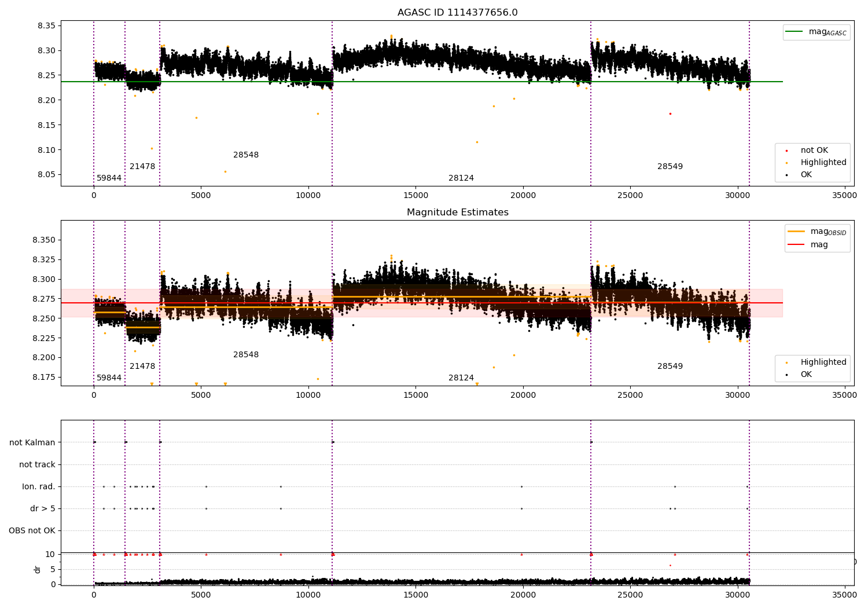Click the 'not Kalman' axis label
The width and height of the screenshot is (868, 608).
[x=32, y=443]
